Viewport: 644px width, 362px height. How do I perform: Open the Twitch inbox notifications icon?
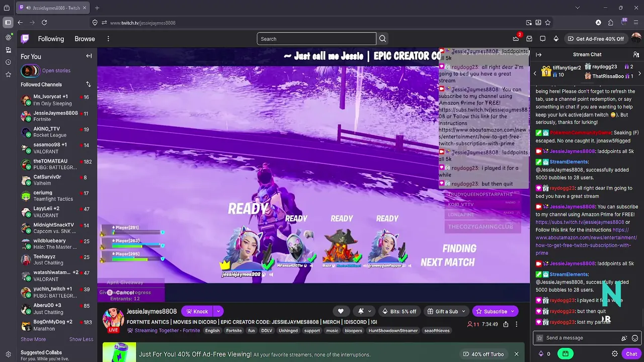(529, 39)
